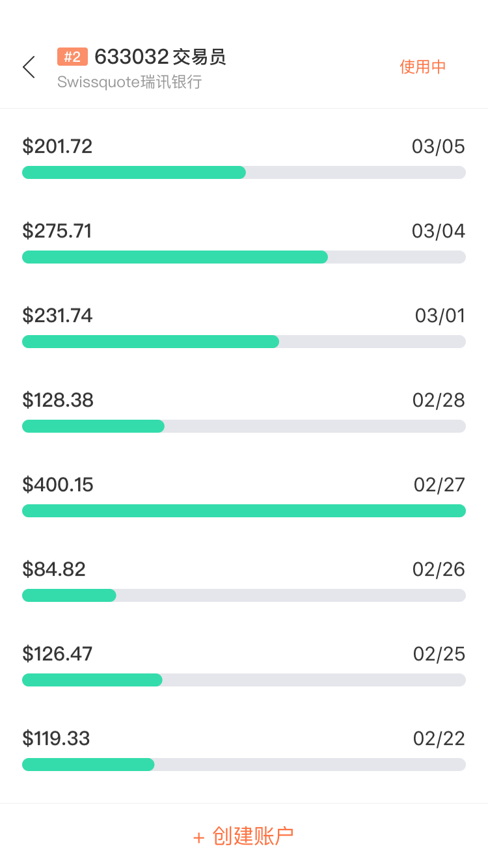Click the $128.38 progress bar
488x868 pixels.
pyautogui.click(x=244, y=426)
